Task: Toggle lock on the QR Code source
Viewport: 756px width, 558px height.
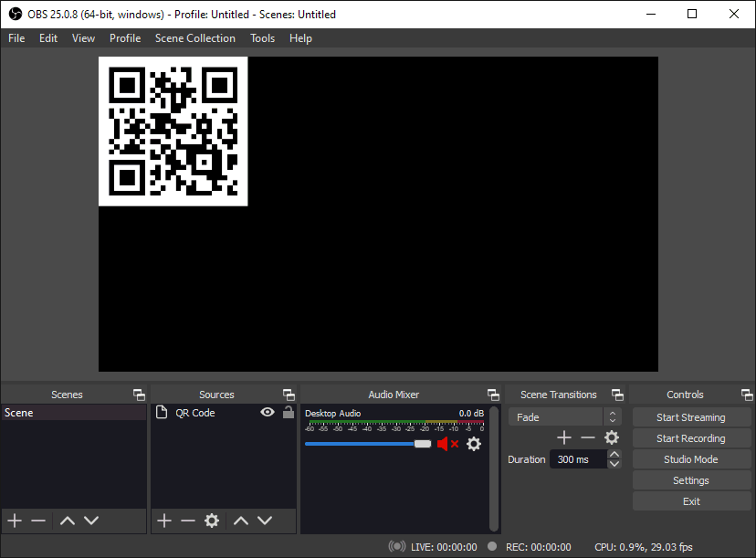Action: [289, 413]
